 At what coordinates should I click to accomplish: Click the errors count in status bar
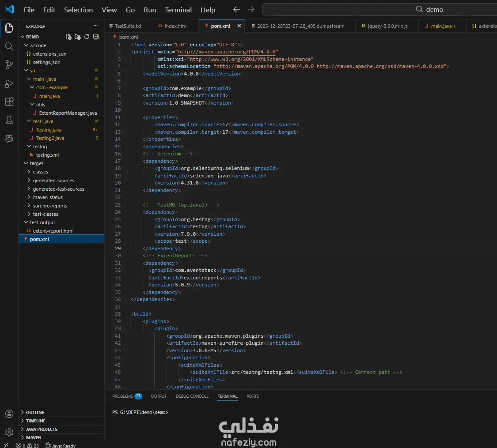pos(21,445)
